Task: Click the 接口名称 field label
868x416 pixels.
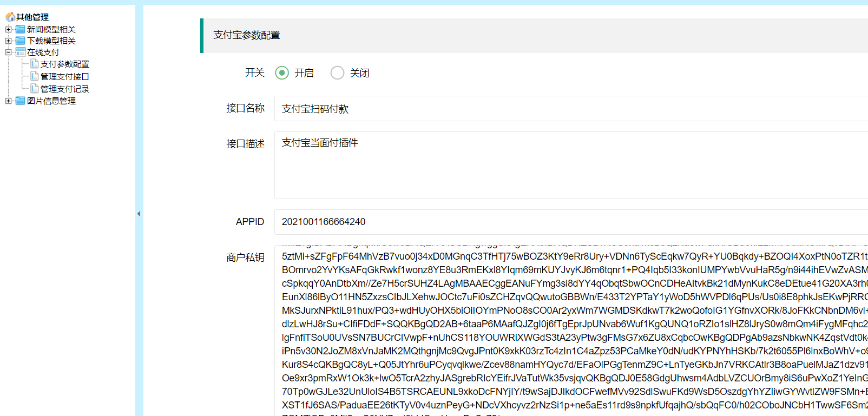Action: (x=245, y=108)
